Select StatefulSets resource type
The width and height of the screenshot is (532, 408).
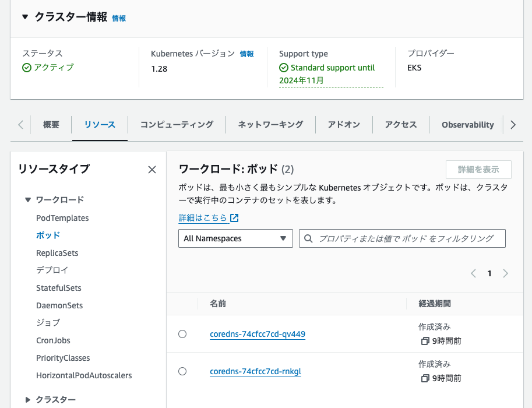click(x=59, y=288)
